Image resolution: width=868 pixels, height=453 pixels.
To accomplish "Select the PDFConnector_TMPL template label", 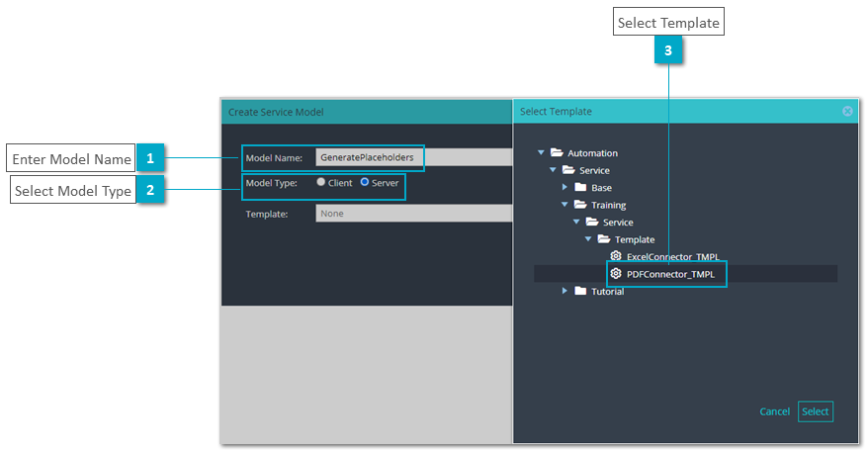I will pyautogui.click(x=670, y=274).
